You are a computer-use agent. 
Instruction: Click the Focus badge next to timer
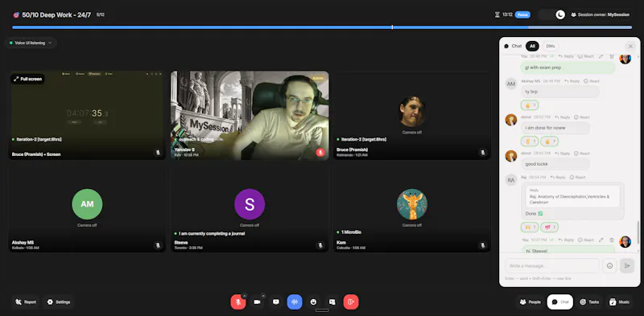(x=522, y=14)
